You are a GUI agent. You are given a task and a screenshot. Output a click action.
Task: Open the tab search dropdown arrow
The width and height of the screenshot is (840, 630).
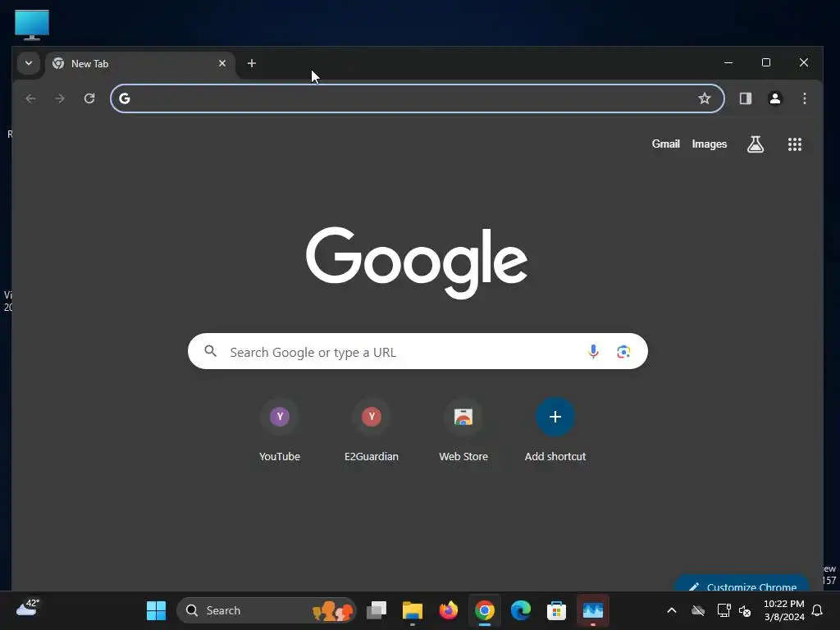click(x=29, y=63)
